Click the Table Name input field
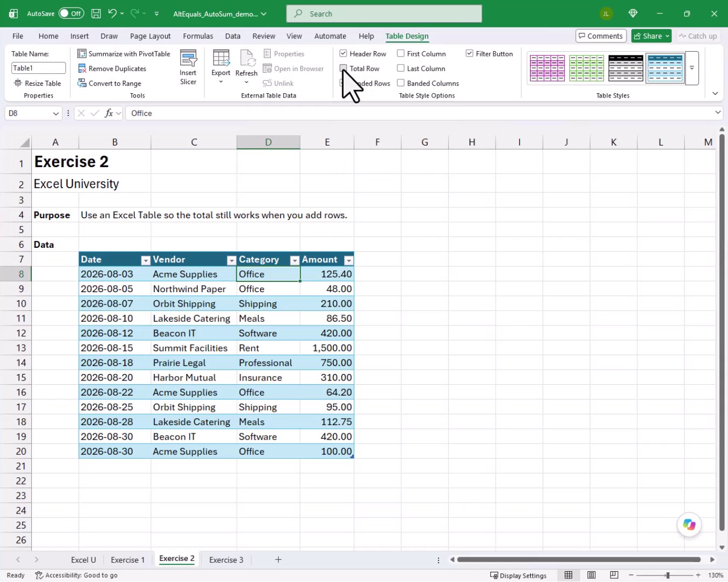Image resolution: width=728 pixels, height=582 pixels. coord(38,68)
